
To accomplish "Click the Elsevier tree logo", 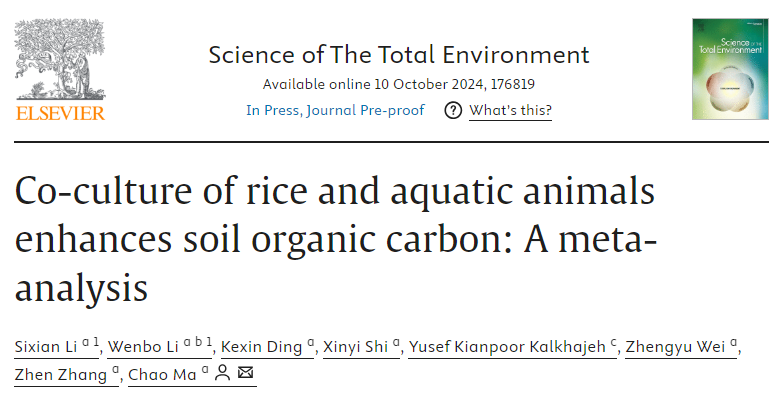I will [x=59, y=59].
